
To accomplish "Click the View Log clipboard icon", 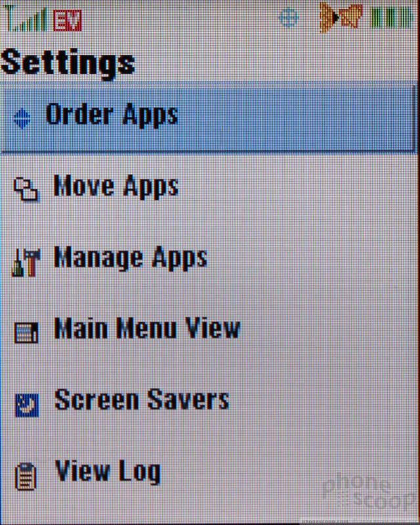I will [26, 476].
